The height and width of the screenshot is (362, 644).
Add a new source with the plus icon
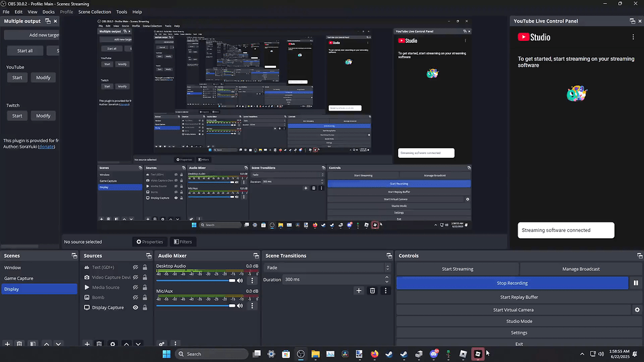click(x=87, y=343)
